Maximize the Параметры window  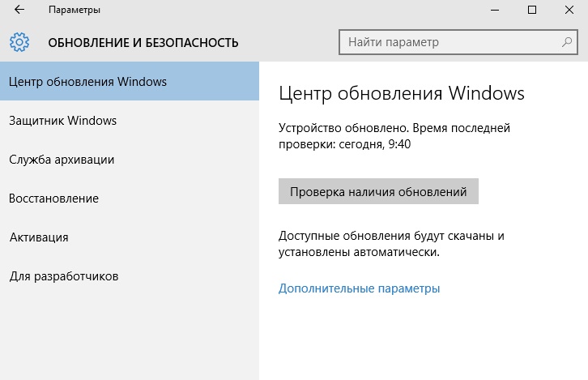[x=532, y=10]
